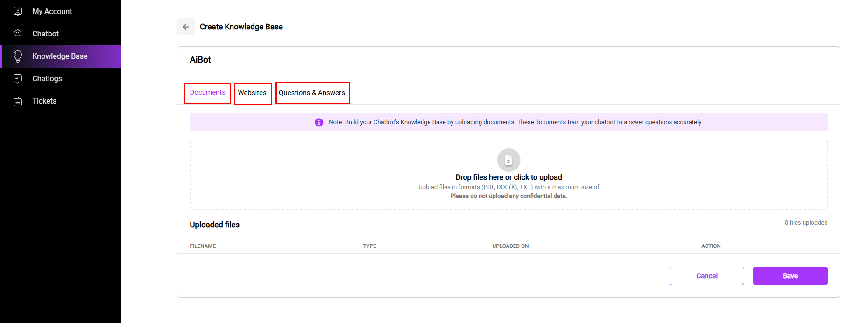Click the note about building Knowledge Base

pyautogui.click(x=515, y=122)
